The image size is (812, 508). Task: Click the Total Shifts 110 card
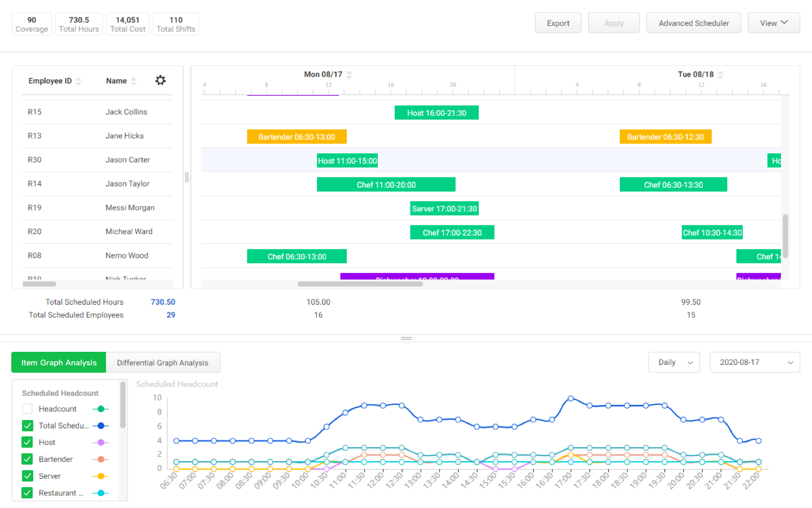pyautogui.click(x=176, y=24)
